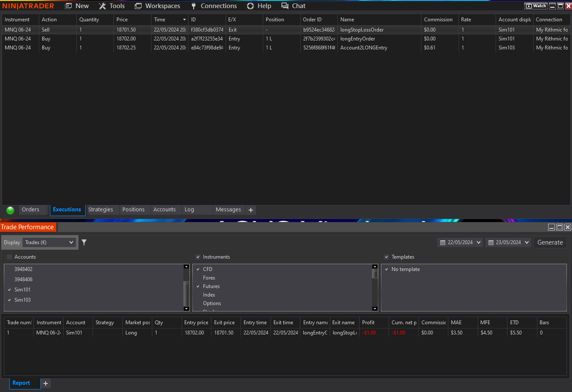Open the Watch video button

536,6
